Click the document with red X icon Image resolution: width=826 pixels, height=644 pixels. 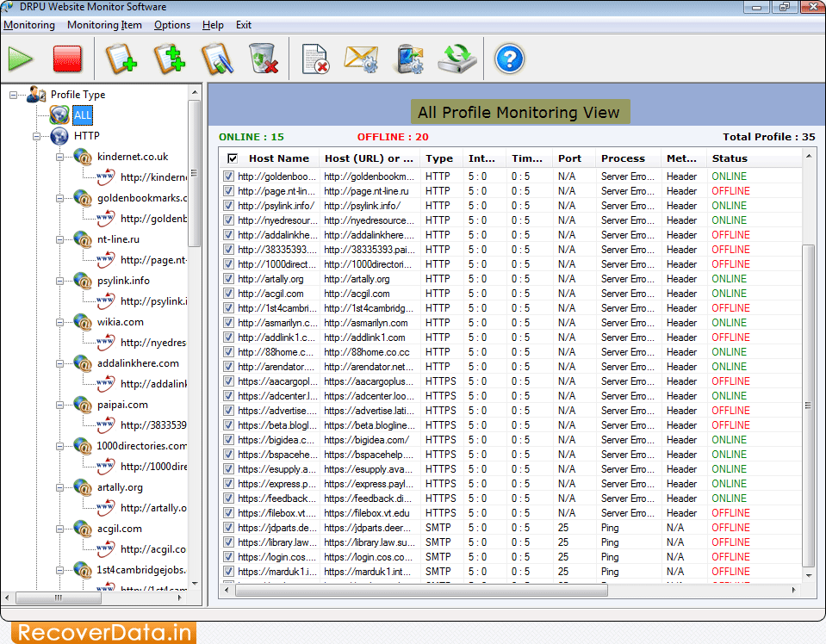click(x=315, y=59)
